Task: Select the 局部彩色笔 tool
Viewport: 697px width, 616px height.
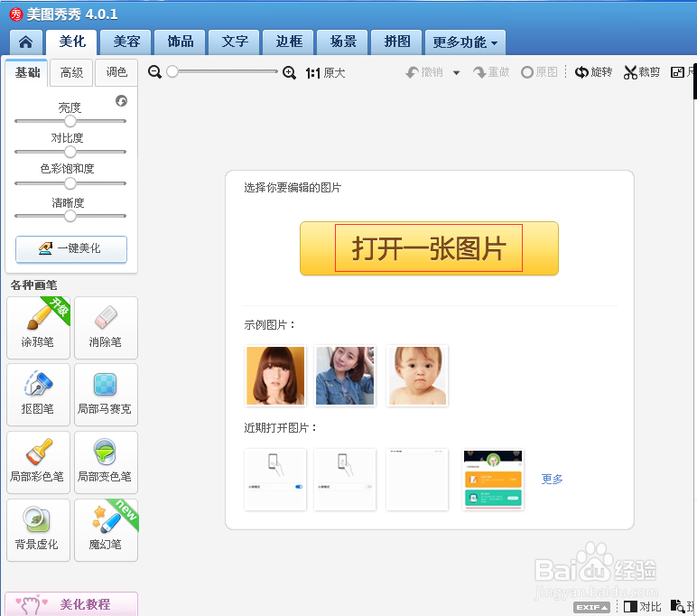Action: (x=38, y=462)
